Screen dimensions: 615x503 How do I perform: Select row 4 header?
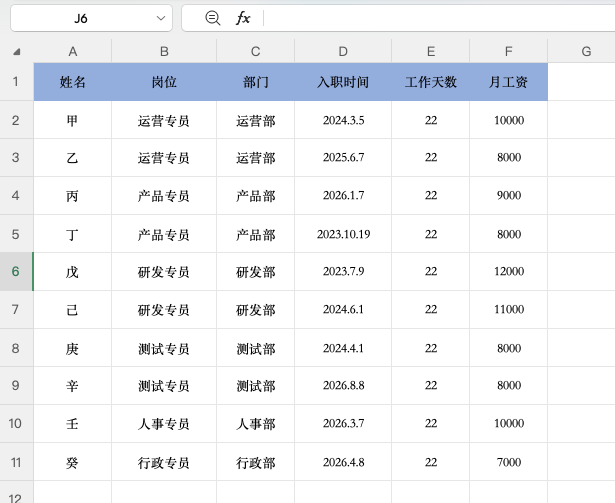click(x=16, y=195)
